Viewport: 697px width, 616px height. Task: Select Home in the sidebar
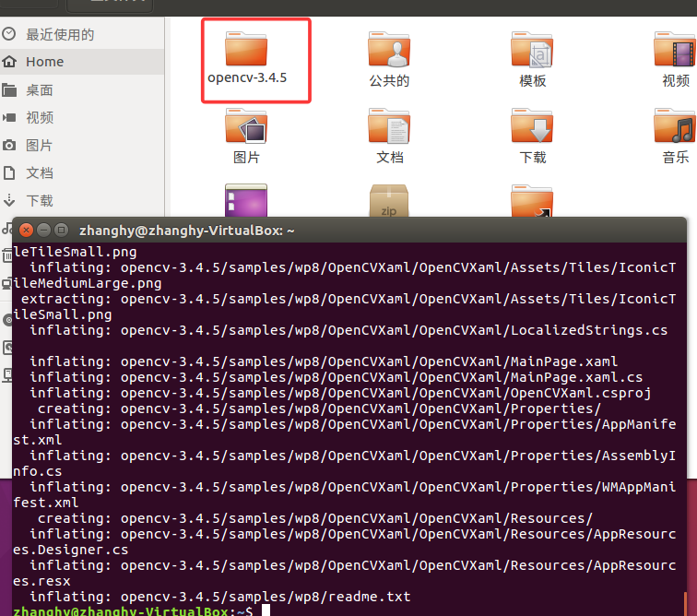tap(82, 62)
